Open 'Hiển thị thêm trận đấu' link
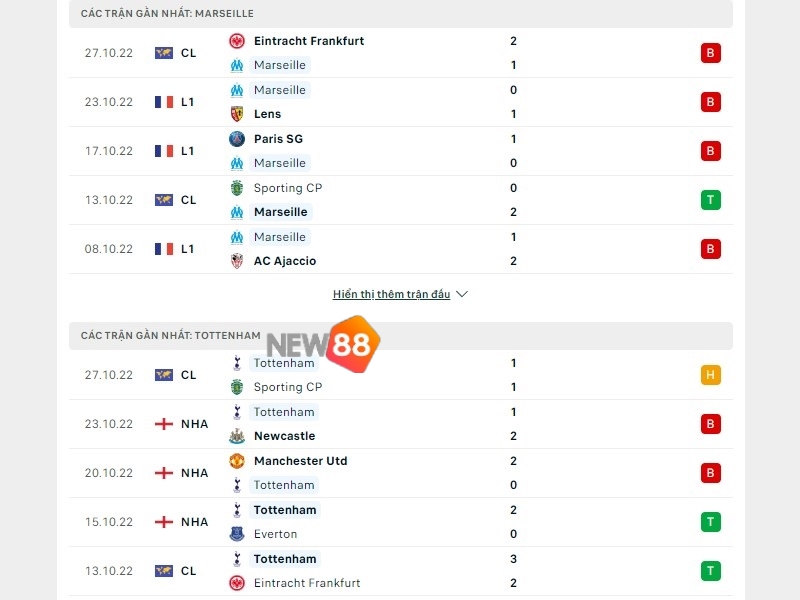This screenshot has width=800, height=600. tap(390, 294)
